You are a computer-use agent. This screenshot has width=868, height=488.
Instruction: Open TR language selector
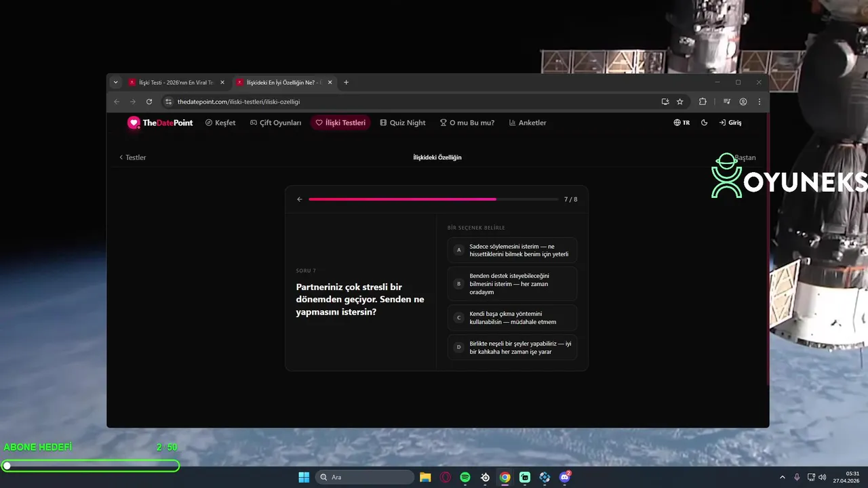[x=682, y=123]
